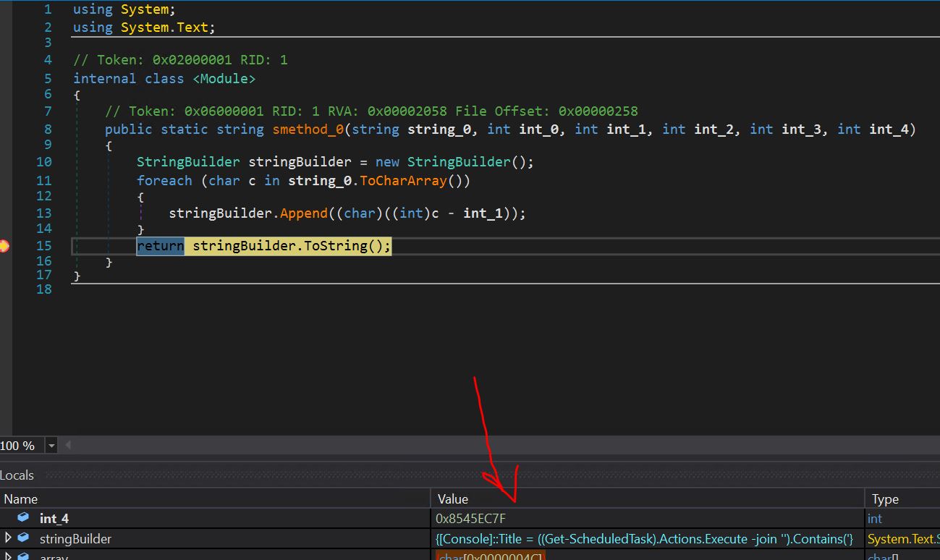
Task: Select the int_4 value 0x8545EC7F
Action: pos(470,519)
